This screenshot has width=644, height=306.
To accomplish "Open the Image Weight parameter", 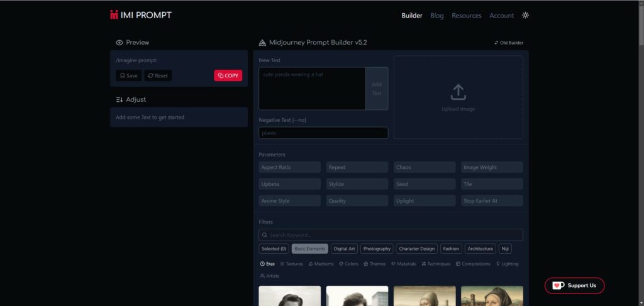I will point(492,167).
